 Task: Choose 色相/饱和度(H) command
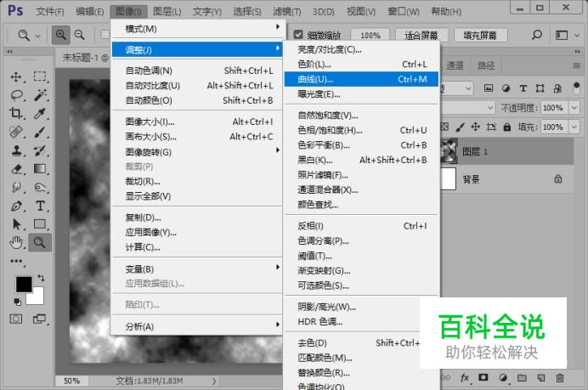click(x=361, y=130)
